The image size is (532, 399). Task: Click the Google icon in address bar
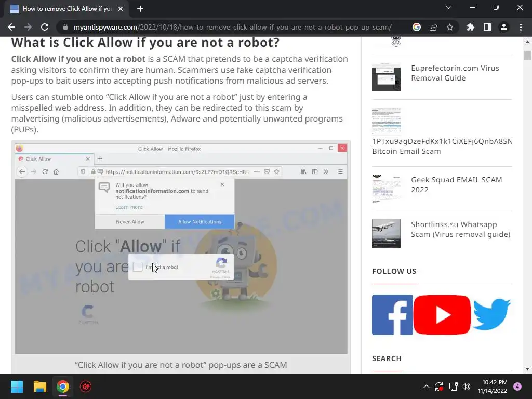[417, 27]
